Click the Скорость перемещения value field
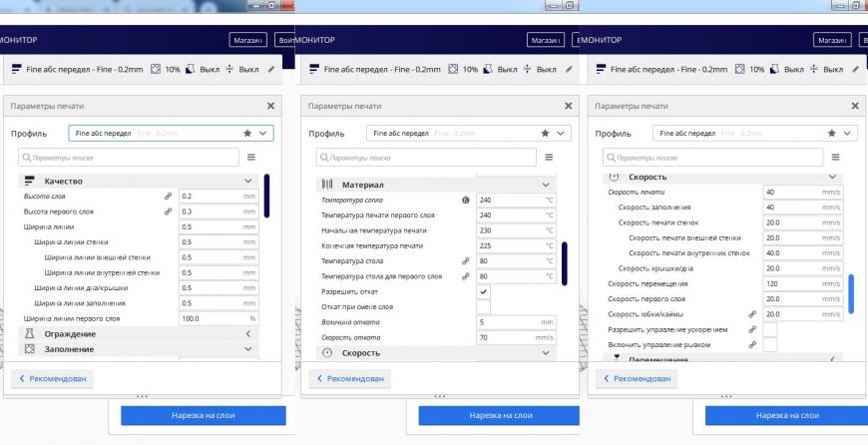This screenshot has height=445, width=868. [803, 283]
